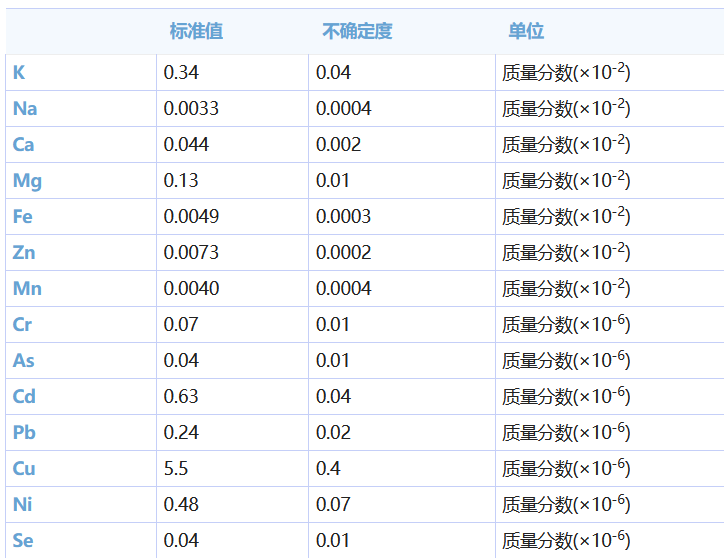The height and width of the screenshot is (558, 724).
Task: Click the Zn standard value 0.0073
Action: click(191, 253)
